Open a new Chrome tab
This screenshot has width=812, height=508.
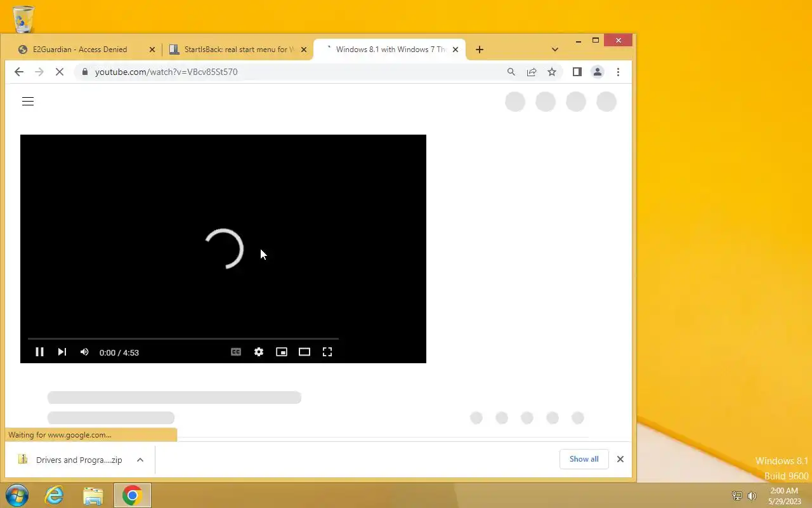click(x=480, y=50)
